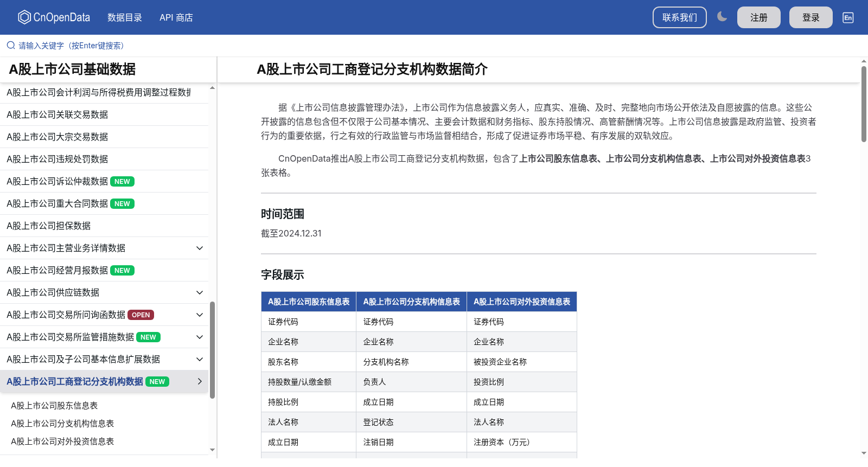Click OPEN badge on 交易所问询函数据
The width and height of the screenshot is (868, 467).
click(x=141, y=315)
